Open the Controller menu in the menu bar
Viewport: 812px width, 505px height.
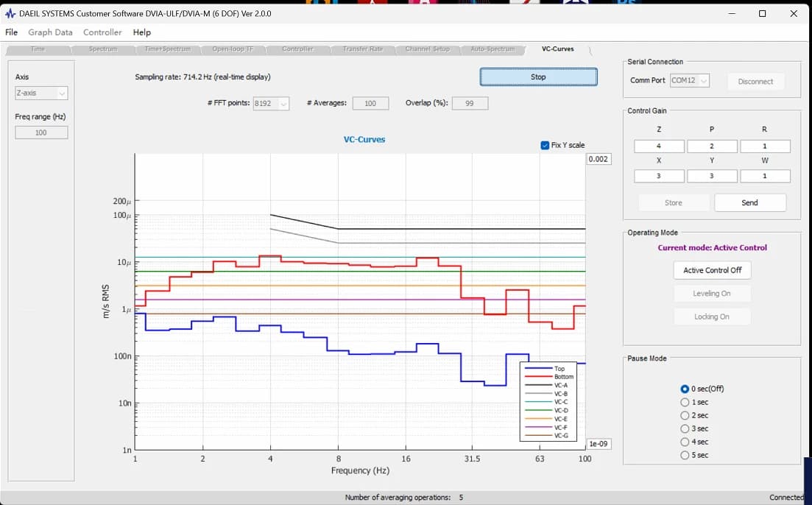point(102,32)
